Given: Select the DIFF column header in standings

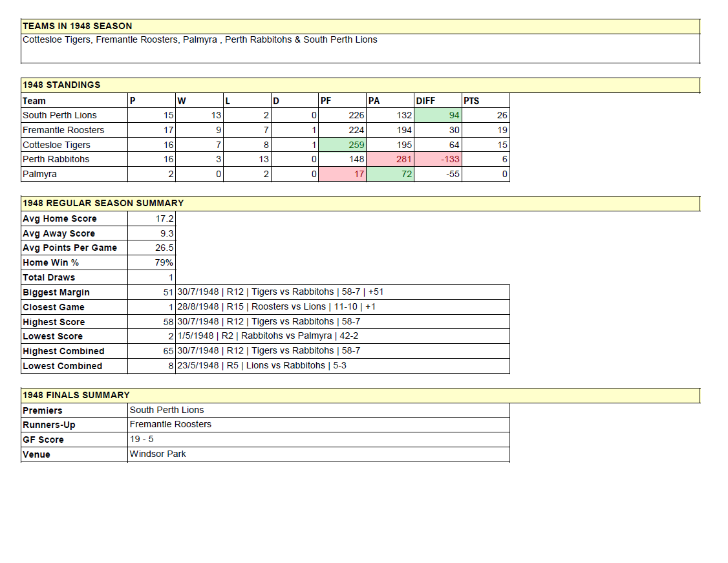Looking at the screenshot, I should pos(437,101).
